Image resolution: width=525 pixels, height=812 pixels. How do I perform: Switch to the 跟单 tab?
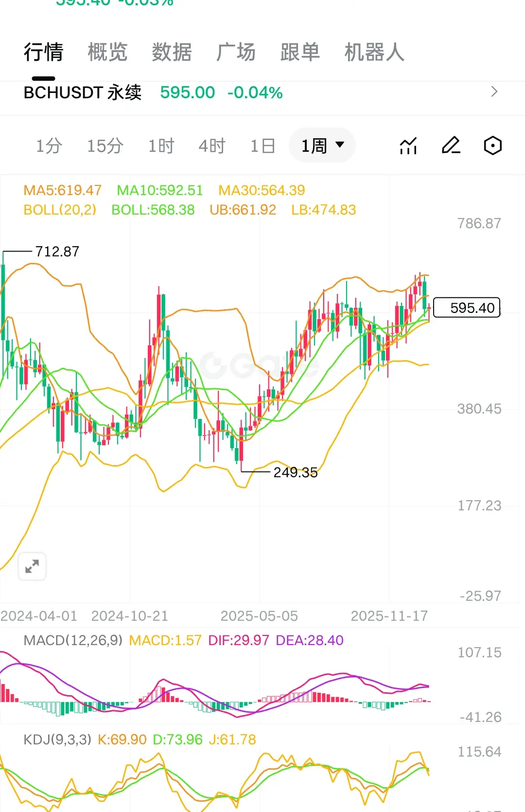click(x=300, y=52)
